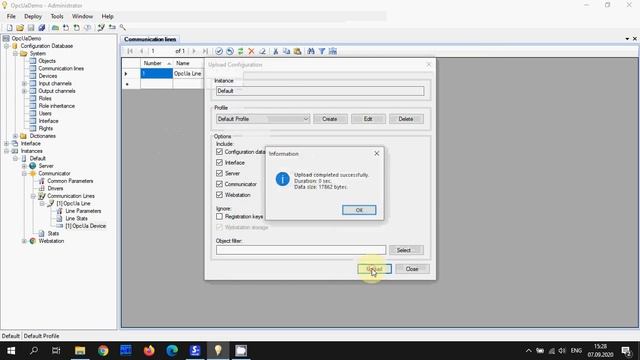Screen dimensions: 640x360
Task: Select the [1] OpcUa Device tree item
Action: click(x=85, y=226)
